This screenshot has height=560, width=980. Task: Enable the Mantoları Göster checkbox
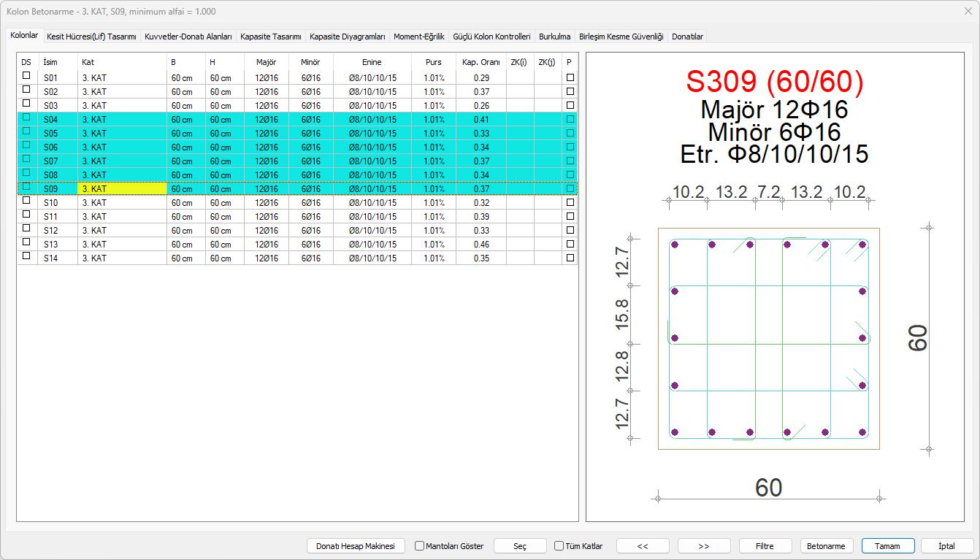pyautogui.click(x=420, y=546)
